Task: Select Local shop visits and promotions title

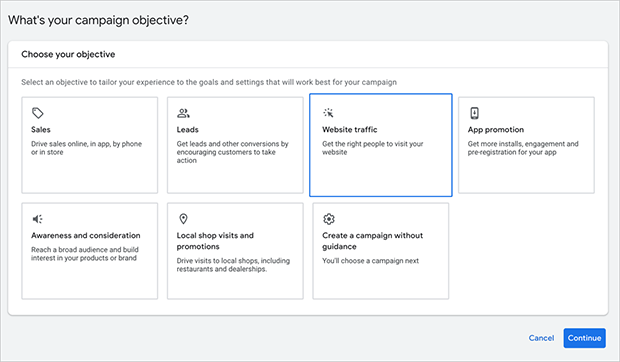Action: click(215, 241)
